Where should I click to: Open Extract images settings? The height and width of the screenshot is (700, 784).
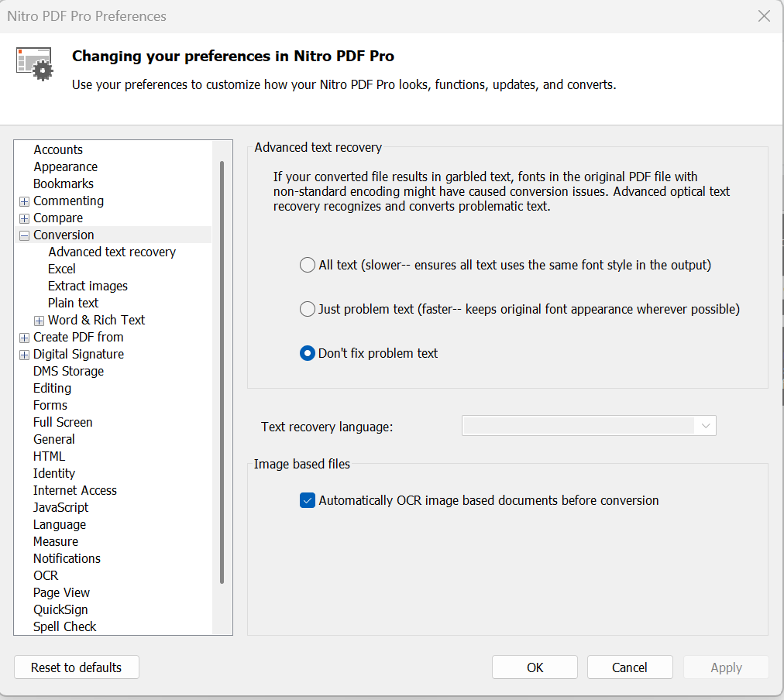coord(88,286)
